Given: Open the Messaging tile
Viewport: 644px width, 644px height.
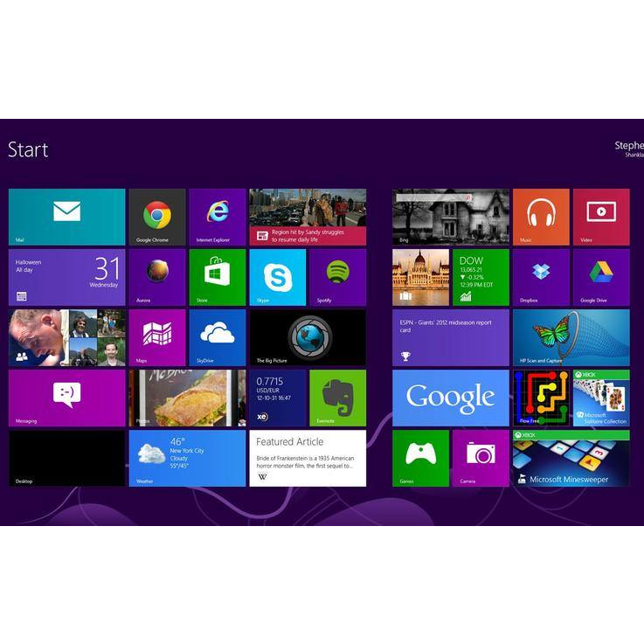Looking at the screenshot, I should tap(66, 398).
